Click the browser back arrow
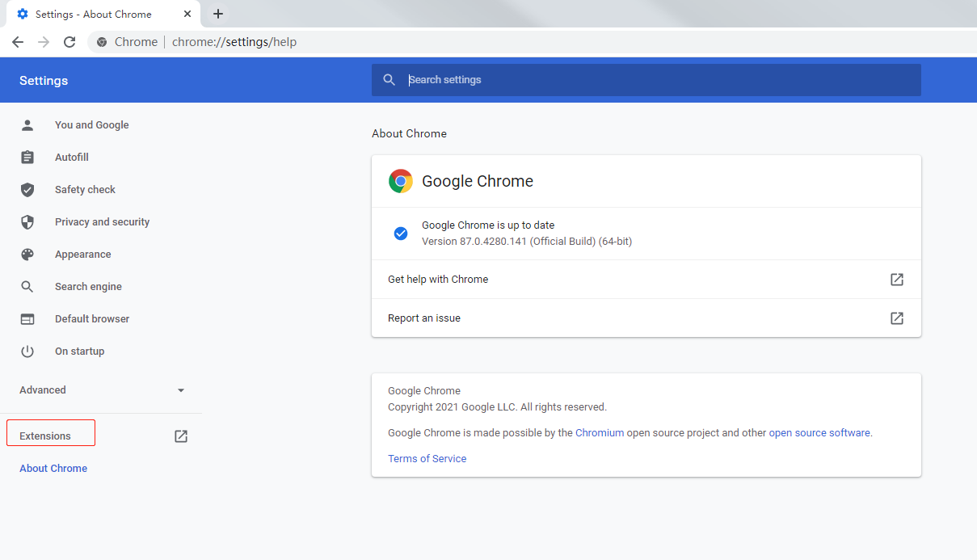This screenshot has width=977, height=560. point(18,42)
